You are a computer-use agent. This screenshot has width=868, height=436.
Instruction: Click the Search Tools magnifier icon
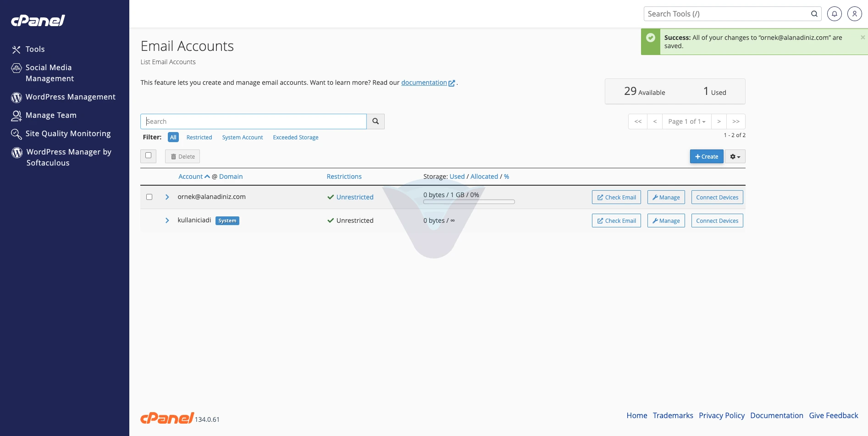click(814, 14)
